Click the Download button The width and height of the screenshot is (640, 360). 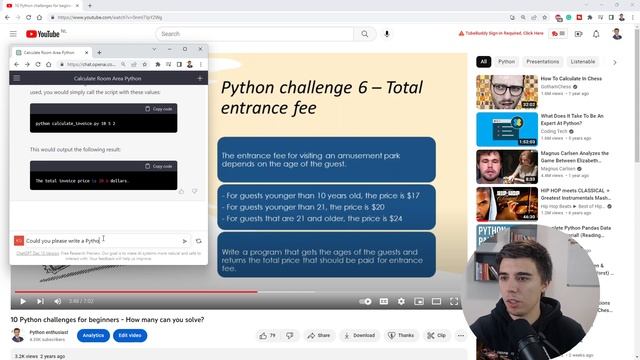click(360, 336)
